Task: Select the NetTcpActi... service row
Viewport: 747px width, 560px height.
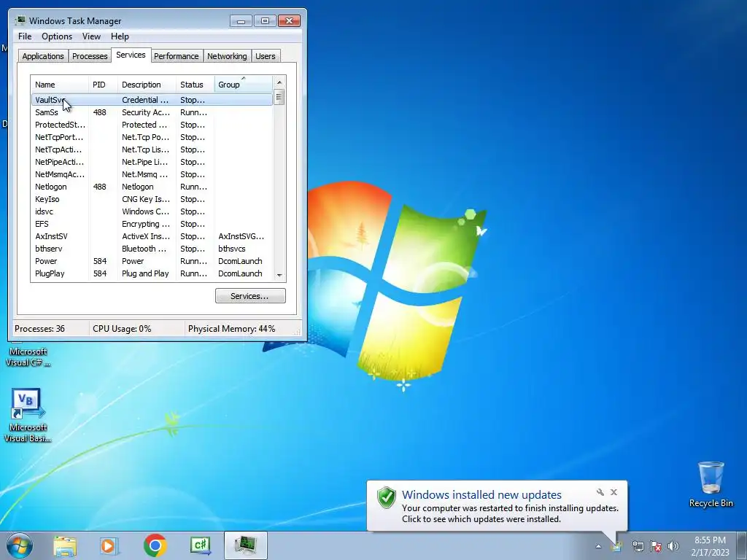Action: pos(152,149)
